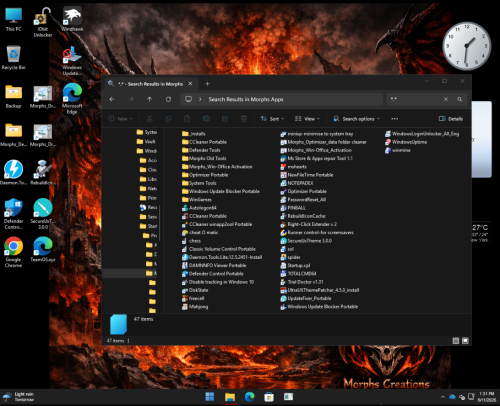Refresh the search results

click(169, 99)
